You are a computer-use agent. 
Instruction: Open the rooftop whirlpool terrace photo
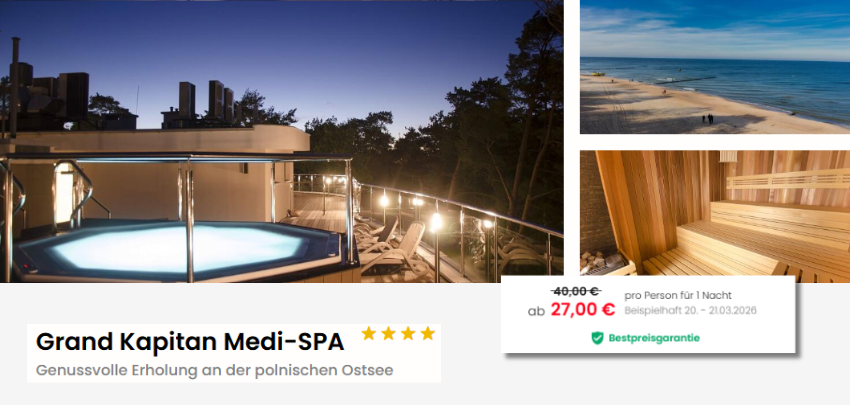281,141
